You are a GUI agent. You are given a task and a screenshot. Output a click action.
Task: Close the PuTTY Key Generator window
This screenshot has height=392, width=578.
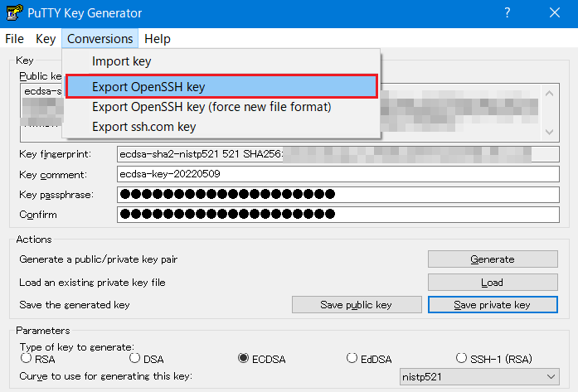coord(555,13)
